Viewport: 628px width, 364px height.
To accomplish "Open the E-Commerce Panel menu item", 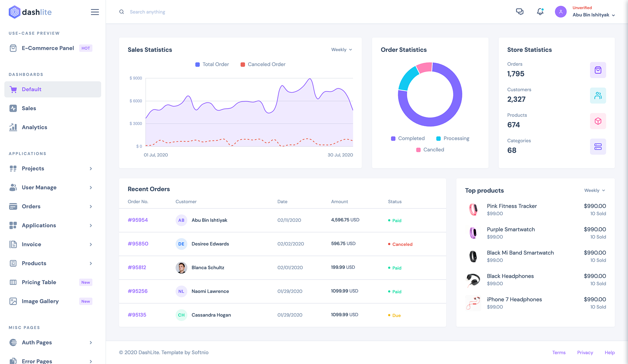I will (48, 48).
